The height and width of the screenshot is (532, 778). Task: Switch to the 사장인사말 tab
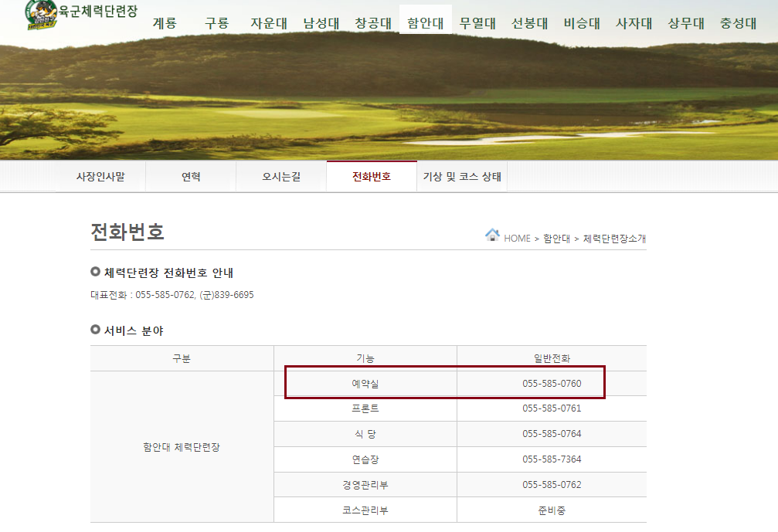pos(100,177)
